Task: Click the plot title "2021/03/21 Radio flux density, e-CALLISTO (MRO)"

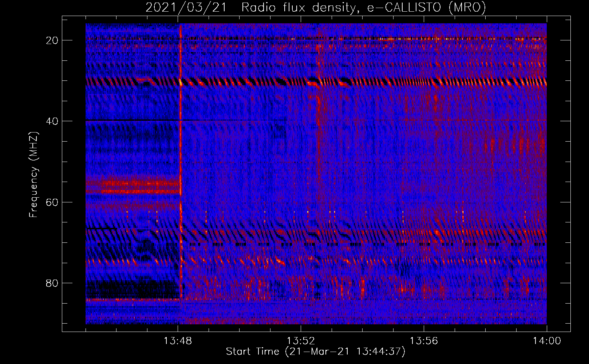Action: point(316,7)
